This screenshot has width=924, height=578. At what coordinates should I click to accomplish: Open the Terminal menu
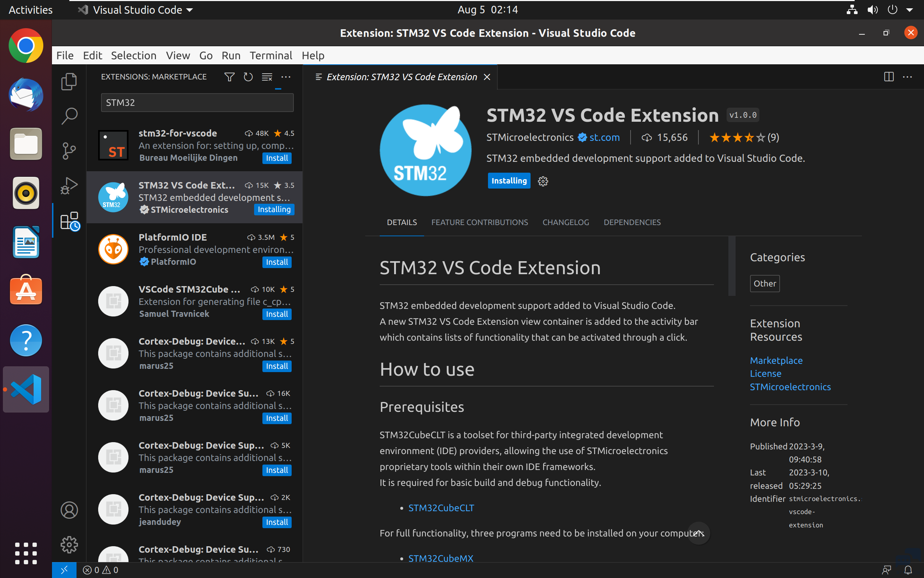[x=271, y=55]
